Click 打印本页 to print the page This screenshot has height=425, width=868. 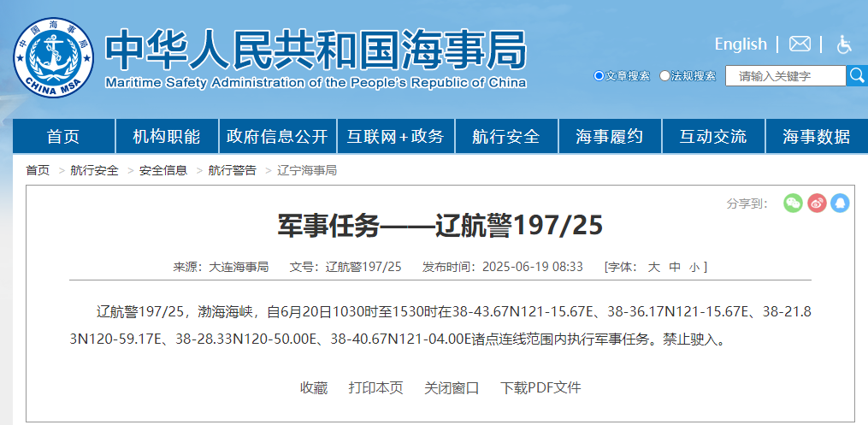(x=375, y=387)
